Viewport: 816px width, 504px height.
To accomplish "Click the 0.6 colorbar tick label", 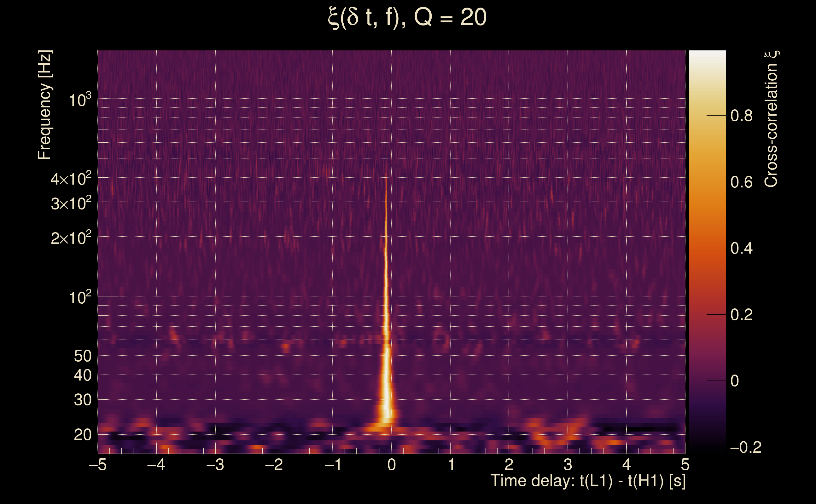I will tap(741, 182).
